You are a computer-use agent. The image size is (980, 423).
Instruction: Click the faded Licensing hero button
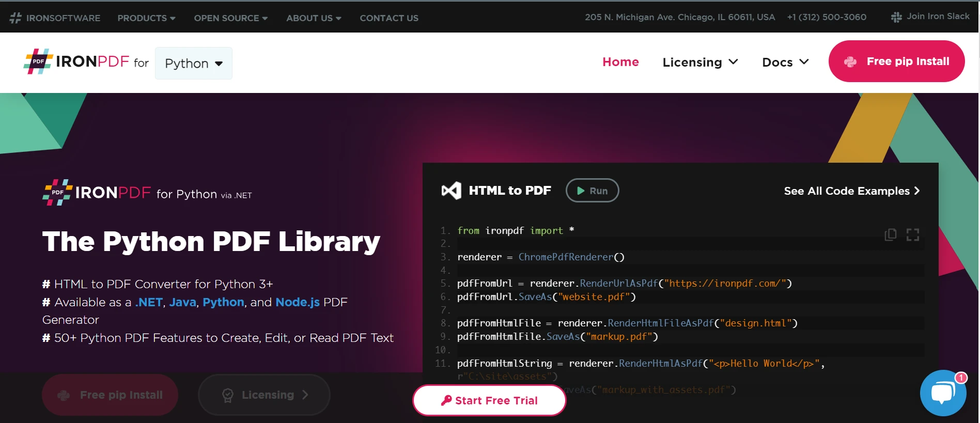pyautogui.click(x=264, y=395)
